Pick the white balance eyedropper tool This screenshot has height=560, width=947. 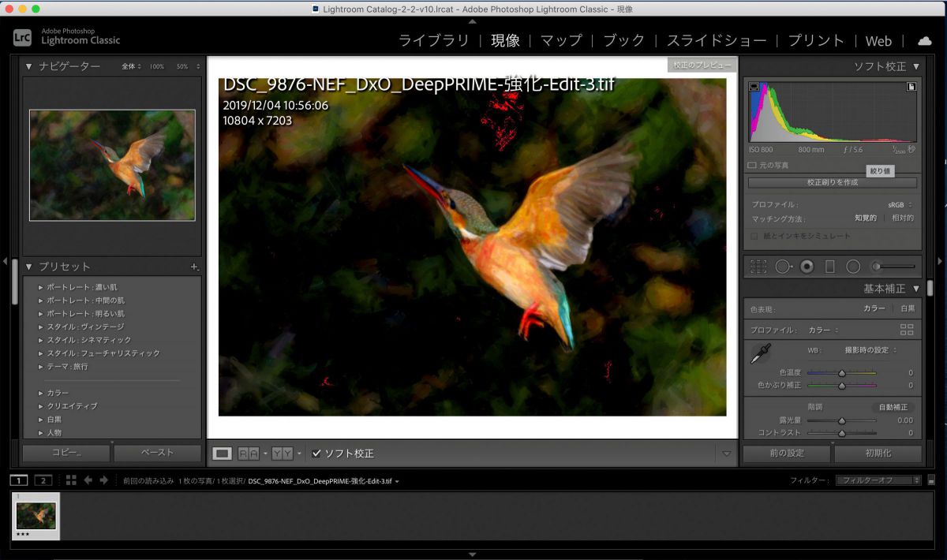(760, 353)
